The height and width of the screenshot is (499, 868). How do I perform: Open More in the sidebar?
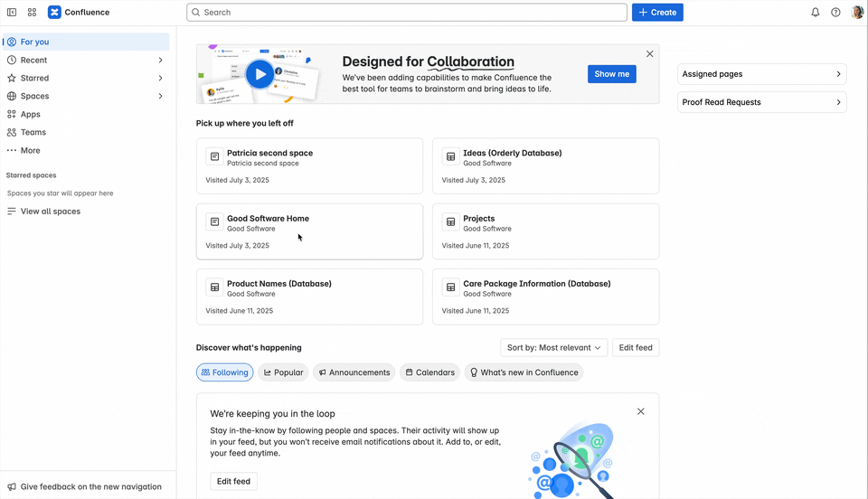tap(86, 150)
